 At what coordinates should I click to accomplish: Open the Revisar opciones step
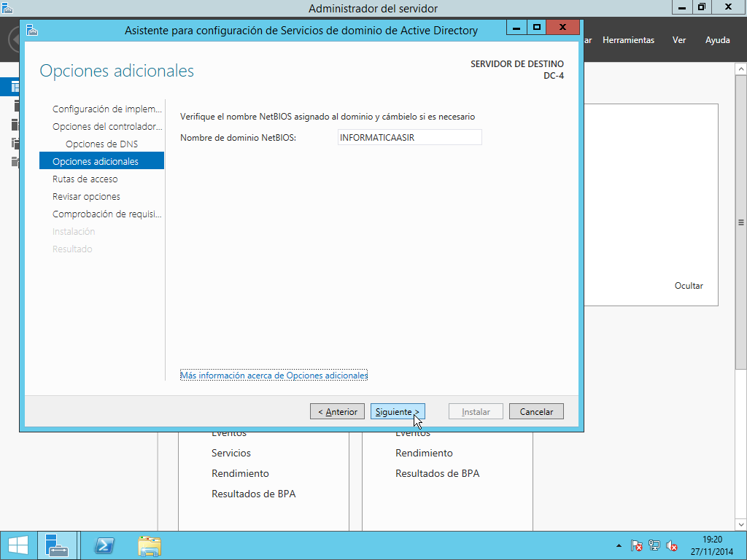pos(86,197)
